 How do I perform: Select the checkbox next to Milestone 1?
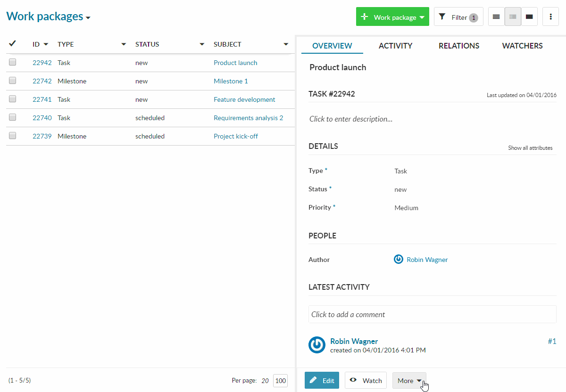click(x=12, y=80)
